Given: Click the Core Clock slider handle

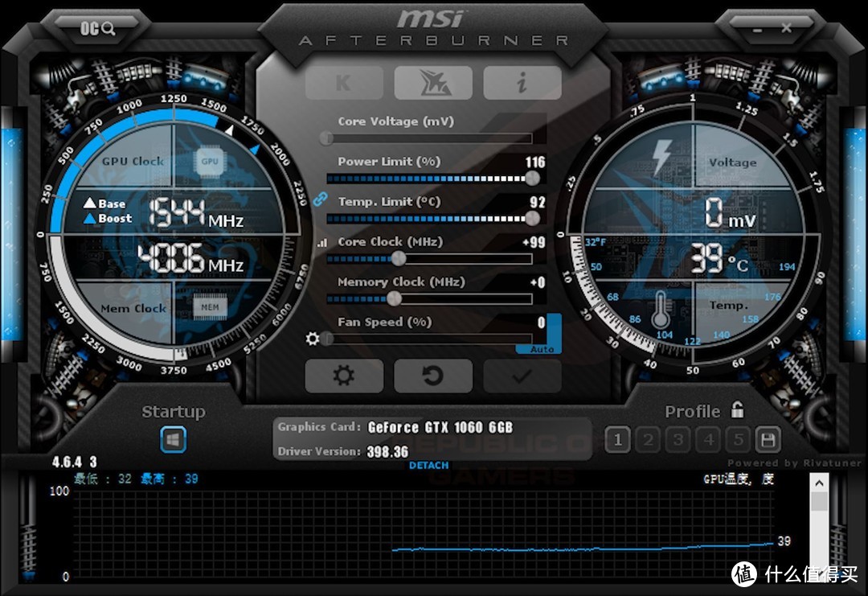Looking at the screenshot, I should [399, 259].
